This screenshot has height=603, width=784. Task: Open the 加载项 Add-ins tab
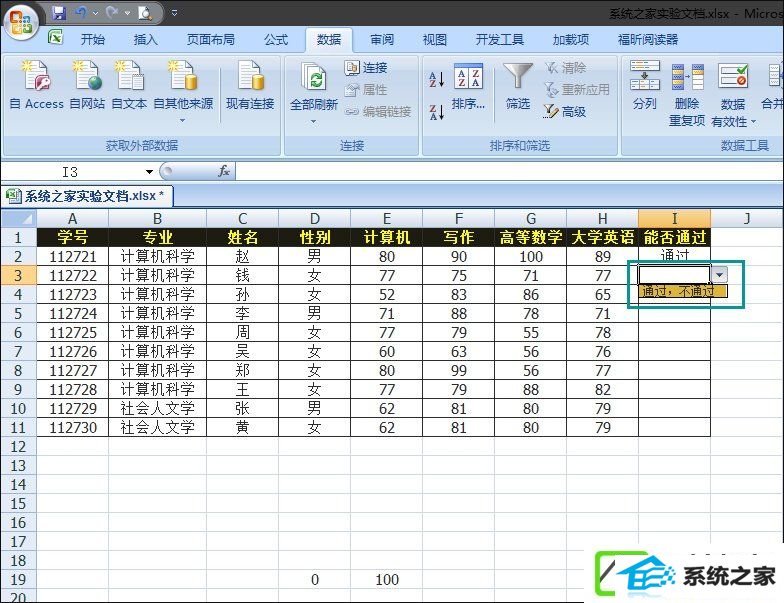tap(571, 40)
